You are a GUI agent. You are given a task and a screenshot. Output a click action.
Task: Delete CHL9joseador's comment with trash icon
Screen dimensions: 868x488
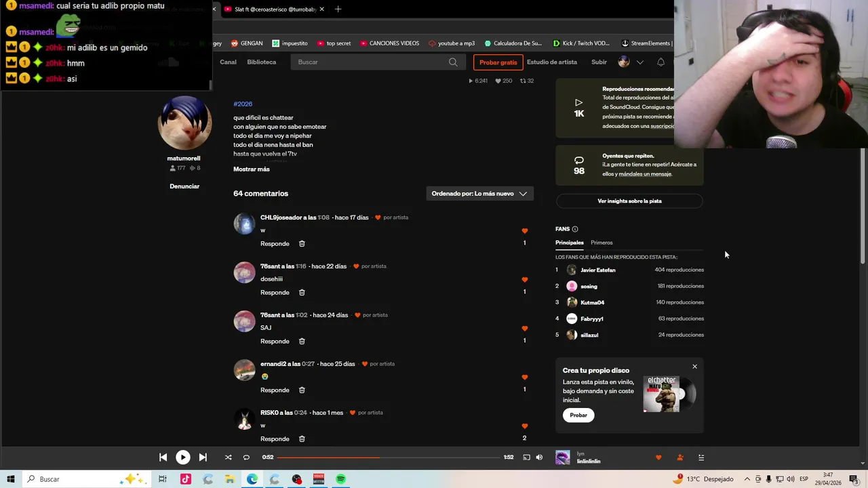tap(302, 244)
